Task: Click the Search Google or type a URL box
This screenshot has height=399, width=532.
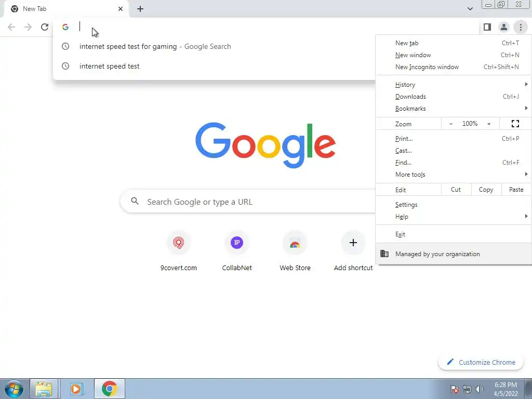Action: [248, 202]
